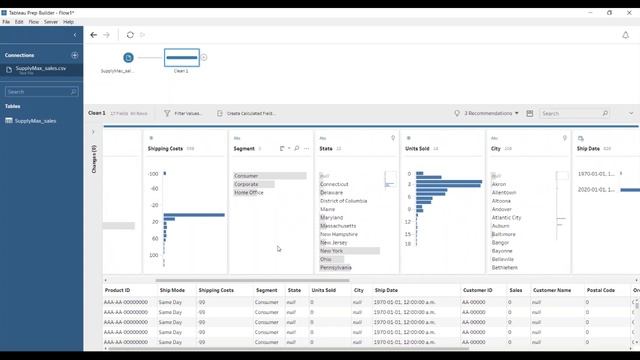Select the 1970-01-01 ship date value
Screen dimensions: 640x360
(596, 174)
